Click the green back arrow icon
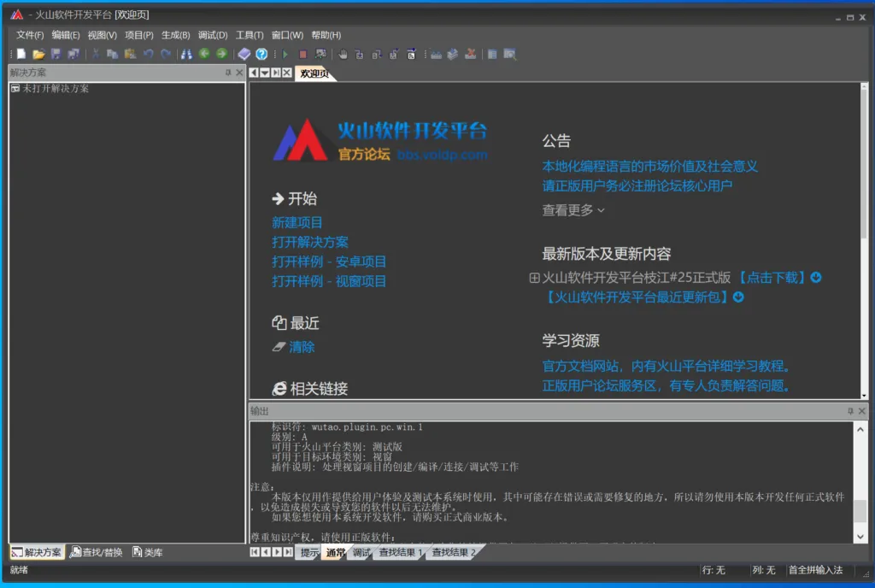The width and height of the screenshot is (875, 588). (x=204, y=54)
